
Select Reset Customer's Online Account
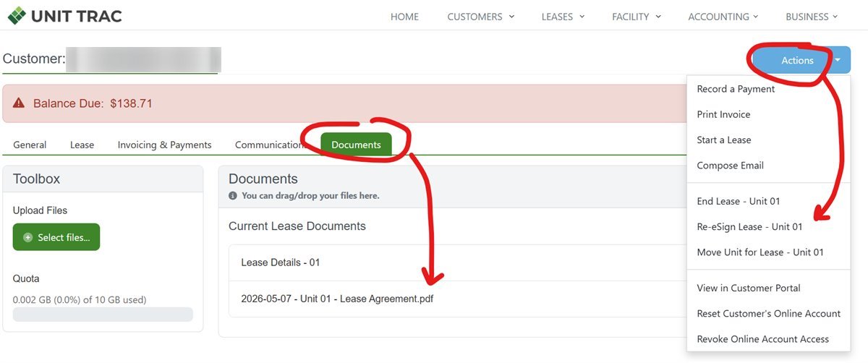(768, 313)
